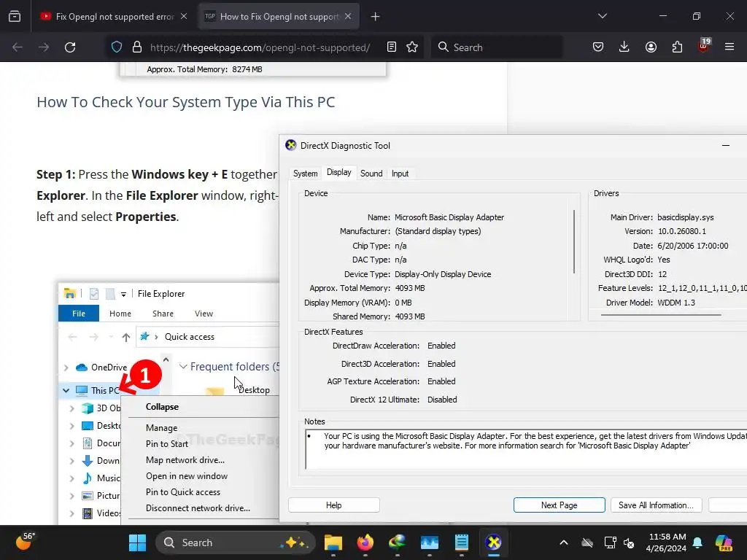The width and height of the screenshot is (747, 560).
Task: Close the 'Fix Opengl not supported error' tab
Action: coord(184,16)
